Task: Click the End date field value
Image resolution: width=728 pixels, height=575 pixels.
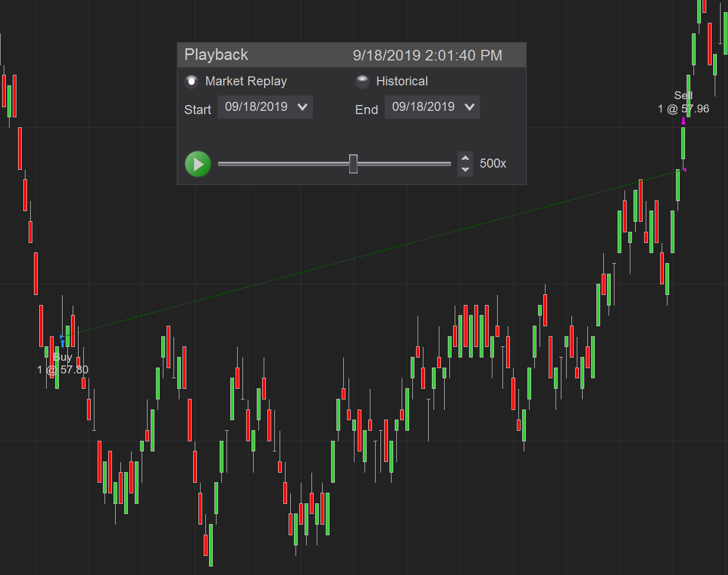Action: tap(423, 107)
